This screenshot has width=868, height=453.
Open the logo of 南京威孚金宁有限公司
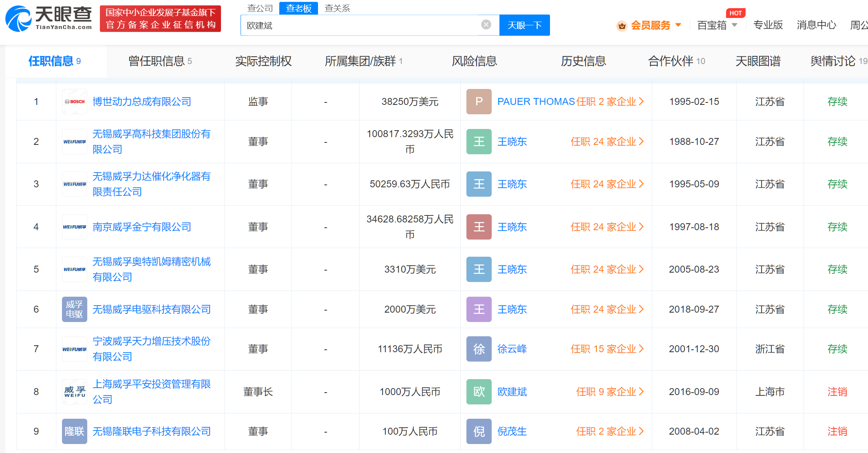pos(75,227)
